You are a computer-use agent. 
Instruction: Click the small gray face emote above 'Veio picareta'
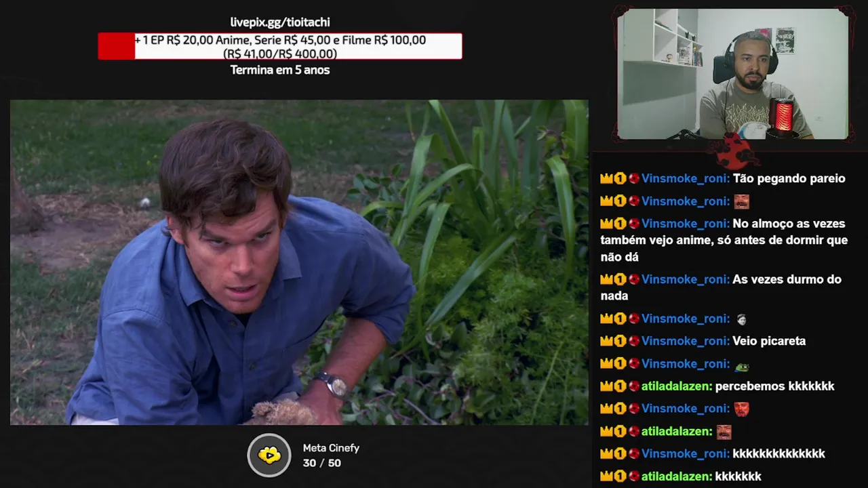coord(741,319)
